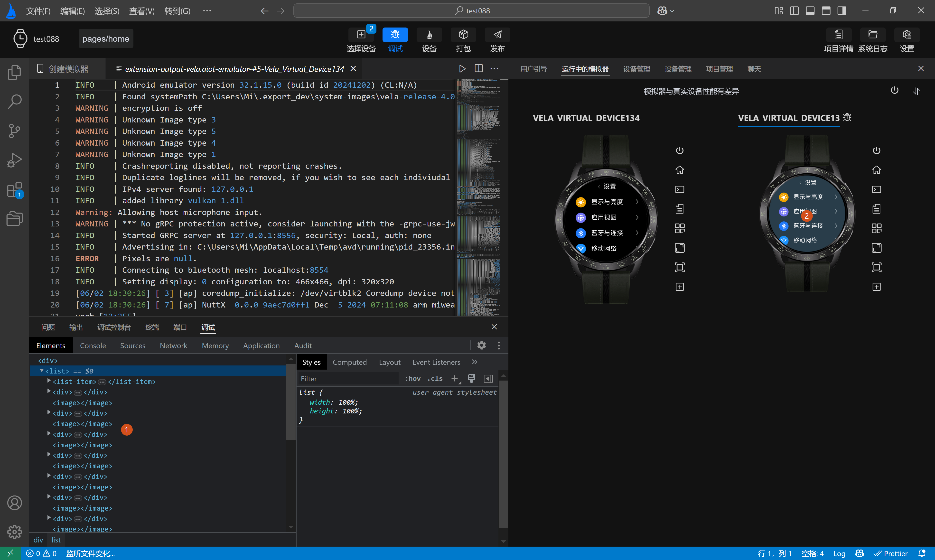The height and width of the screenshot is (560, 935).
Task: Click the 调试 debug bug icon
Action: pos(395,35)
